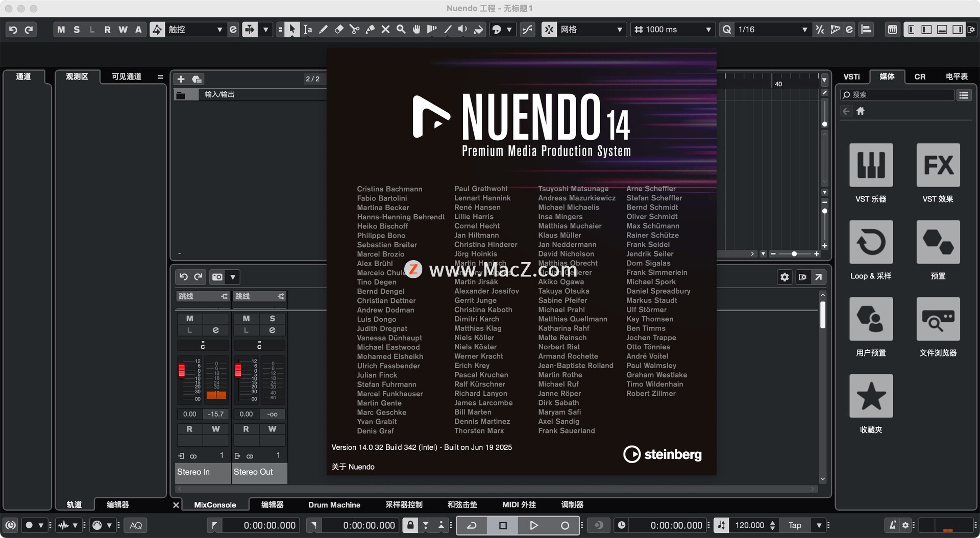Image resolution: width=980 pixels, height=538 pixels.
Task: Toggle global Write automation W button
Action: 123,30
